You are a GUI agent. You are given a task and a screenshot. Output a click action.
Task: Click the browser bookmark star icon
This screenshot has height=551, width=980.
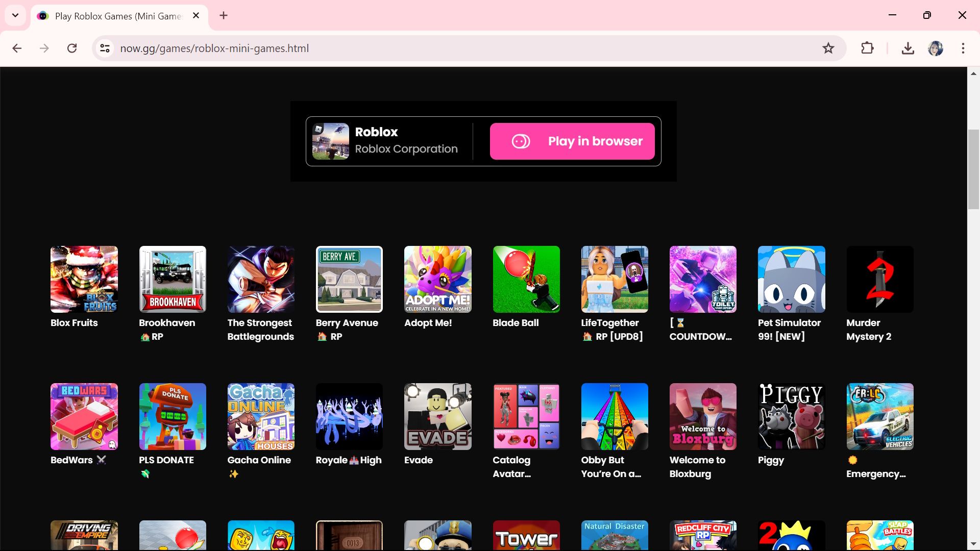click(828, 48)
